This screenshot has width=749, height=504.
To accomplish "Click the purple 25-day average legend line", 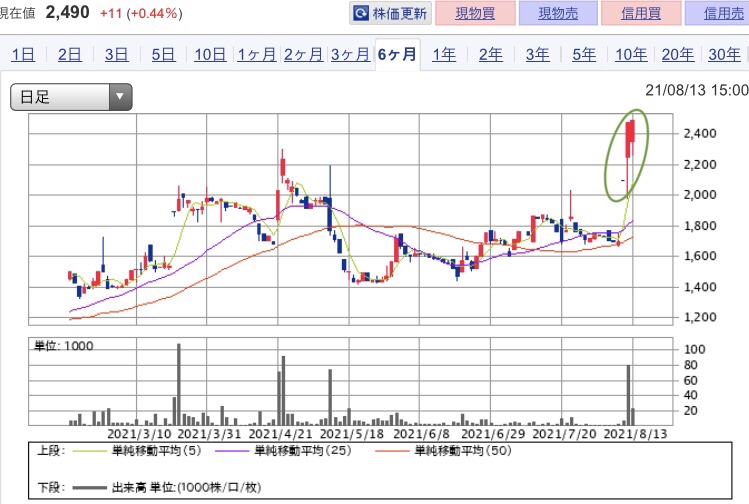I will (232, 450).
